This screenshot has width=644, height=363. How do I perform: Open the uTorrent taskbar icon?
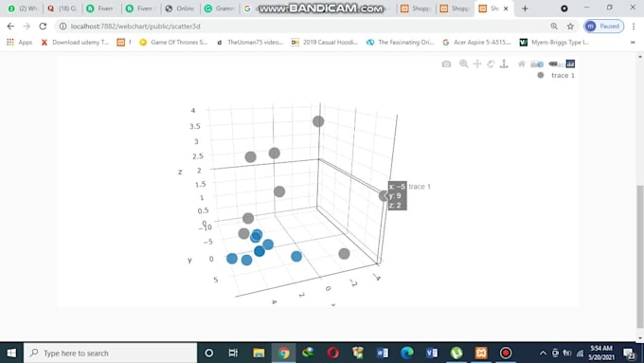[x=456, y=353]
